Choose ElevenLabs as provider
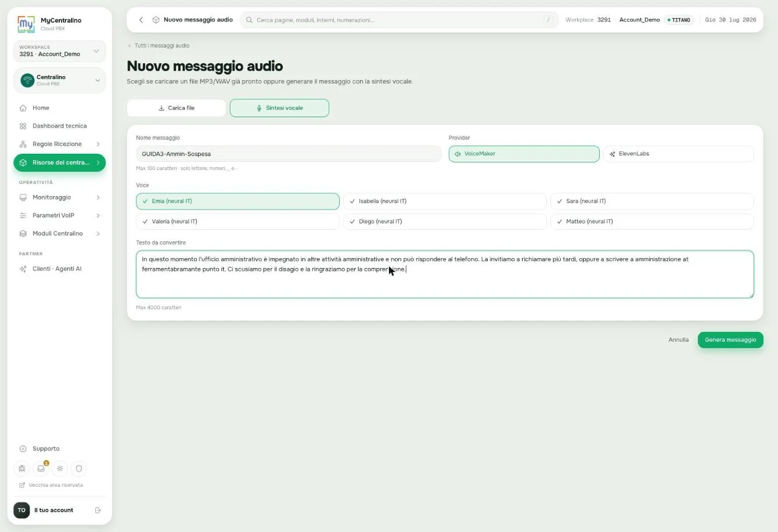Image resolution: width=778 pixels, height=532 pixels. coord(678,154)
